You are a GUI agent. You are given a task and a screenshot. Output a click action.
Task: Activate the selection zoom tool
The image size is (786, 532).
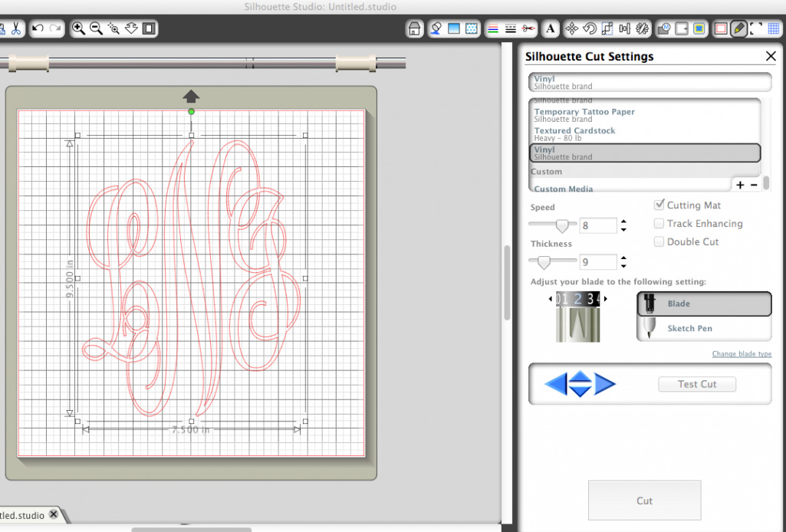tap(113, 28)
